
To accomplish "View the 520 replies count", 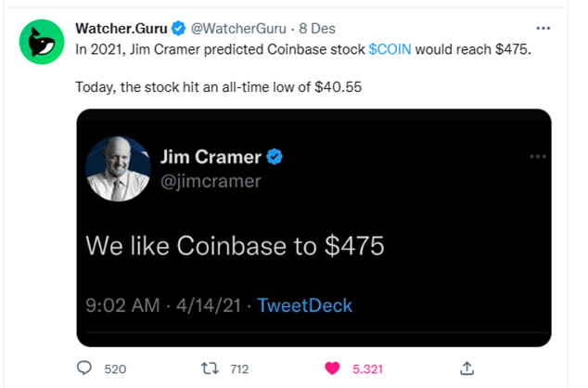I will [x=115, y=369].
